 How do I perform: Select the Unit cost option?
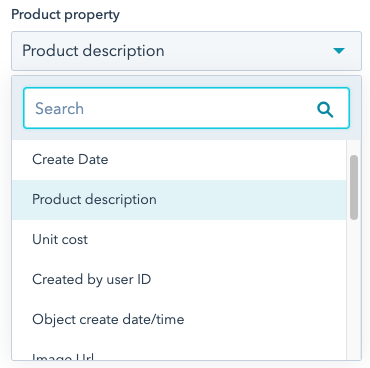tap(179, 240)
